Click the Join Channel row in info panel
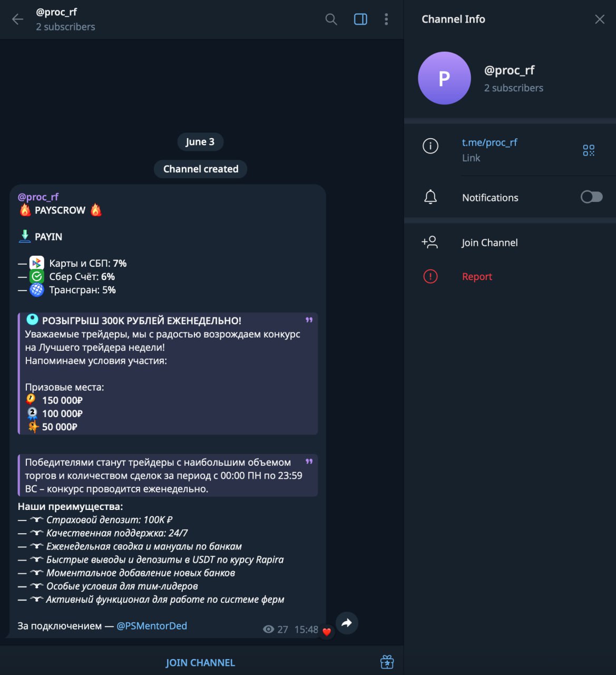Screen dimensions: 616x675 (x=510, y=243)
